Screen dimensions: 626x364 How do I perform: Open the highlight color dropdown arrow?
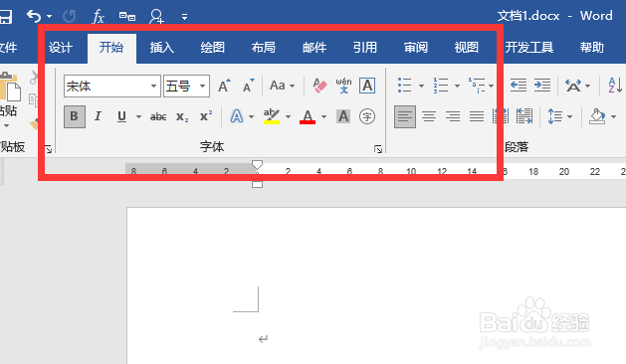coord(289,117)
